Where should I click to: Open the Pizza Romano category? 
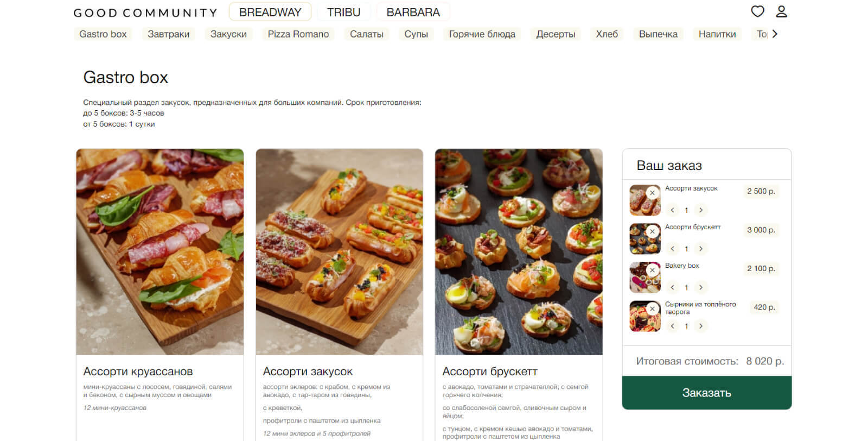pos(298,34)
